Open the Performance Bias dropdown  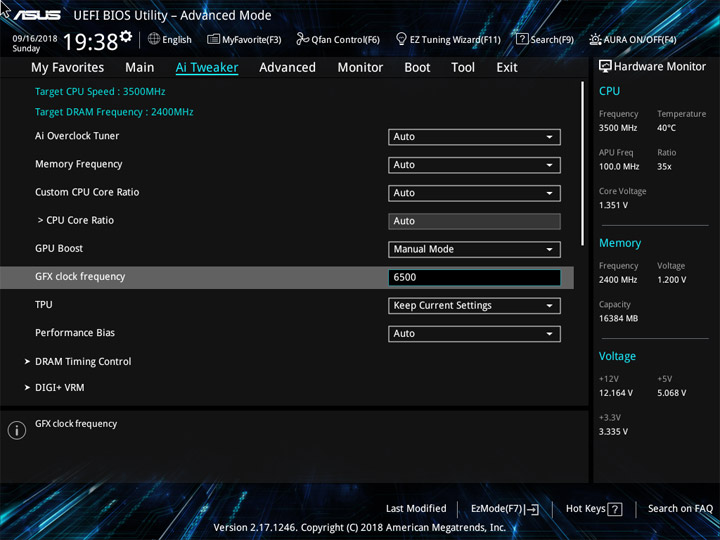click(474, 334)
